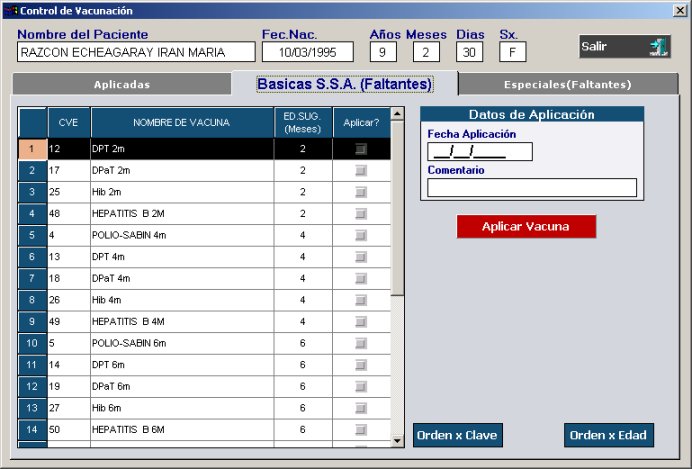Click the Dias field showing 30
This screenshot has width=692, height=469.
469,52
